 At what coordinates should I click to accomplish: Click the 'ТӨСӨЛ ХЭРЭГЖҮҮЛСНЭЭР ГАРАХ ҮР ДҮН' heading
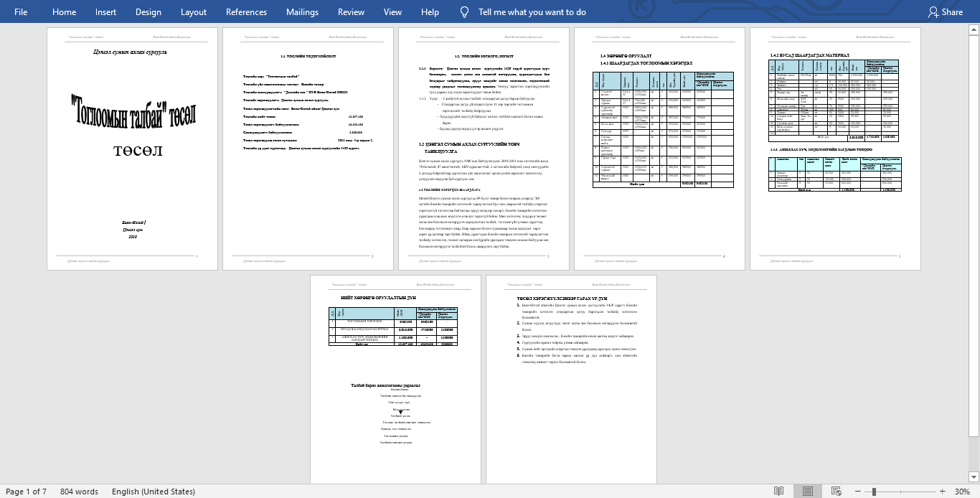coord(562,297)
